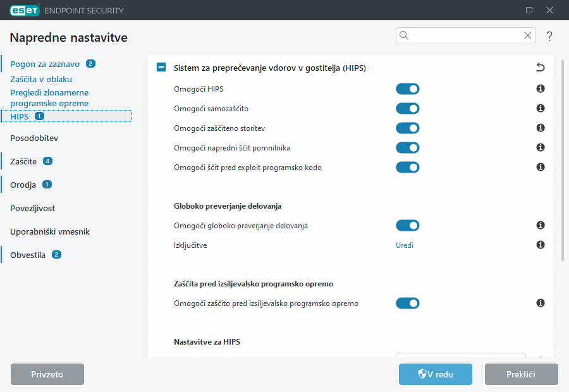Click the info icon for Izključitve row
This screenshot has height=392, width=569.
[541, 245]
